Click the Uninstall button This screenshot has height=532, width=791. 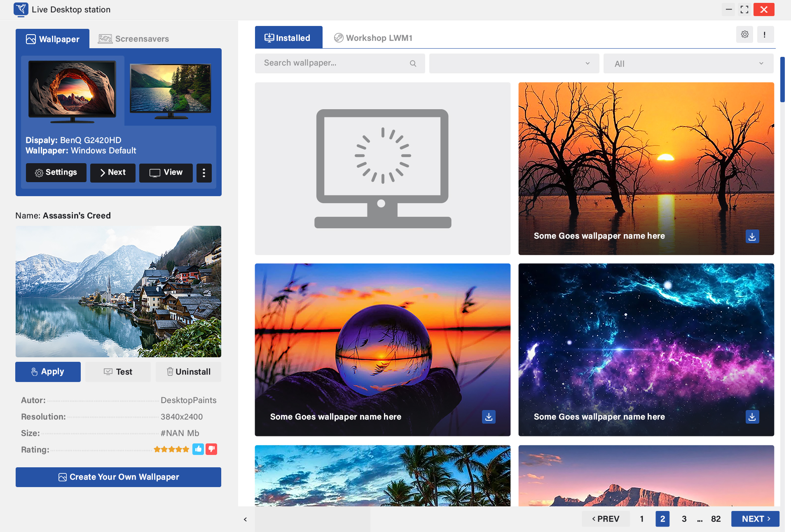point(188,372)
